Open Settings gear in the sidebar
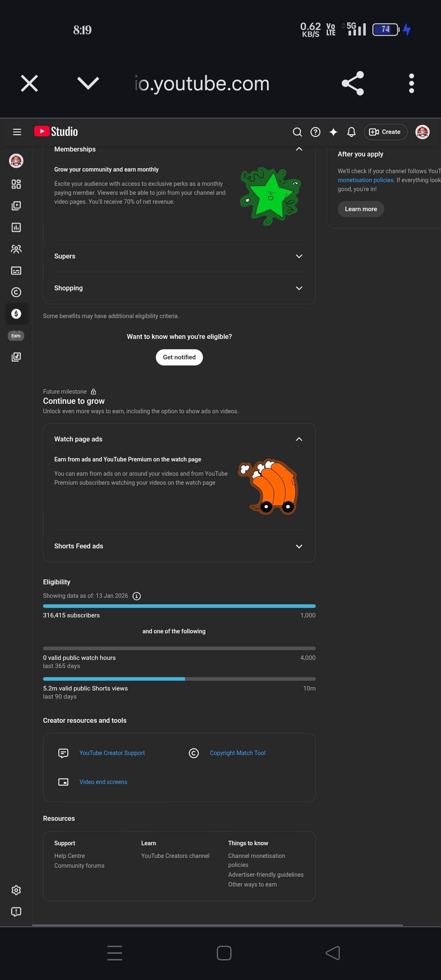441x980 pixels. (x=16, y=890)
